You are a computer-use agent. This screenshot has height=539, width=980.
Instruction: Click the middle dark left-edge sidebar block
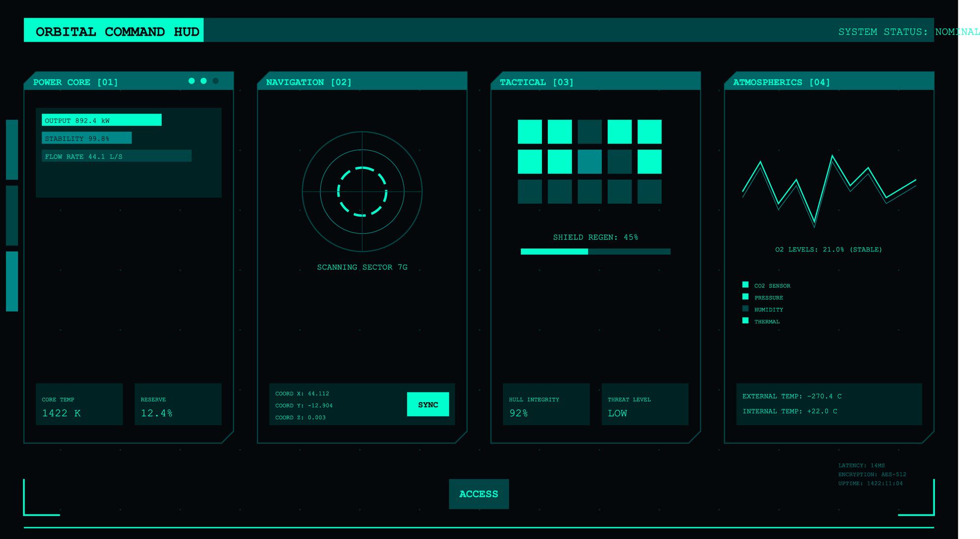(x=12, y=216)
